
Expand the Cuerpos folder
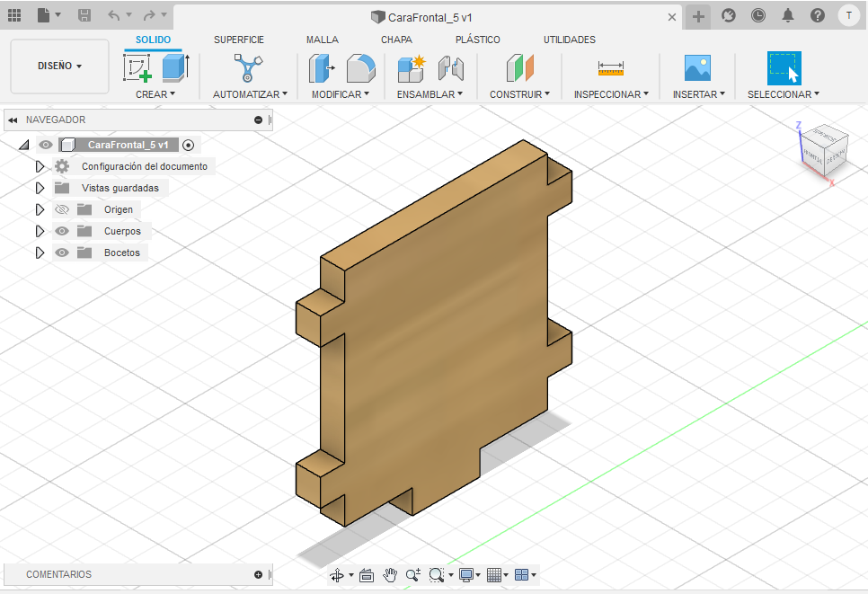pyautogui.click(x=40, y=232)
